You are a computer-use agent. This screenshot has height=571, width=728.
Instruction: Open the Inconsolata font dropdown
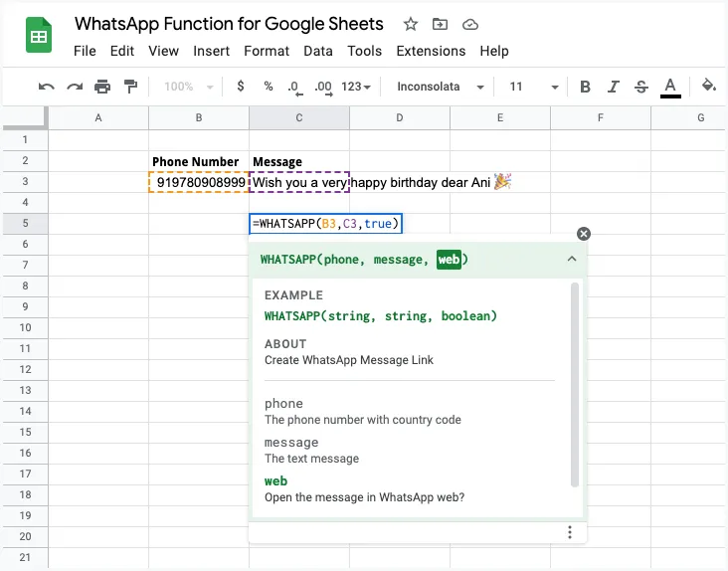click(x=441, y=87)
